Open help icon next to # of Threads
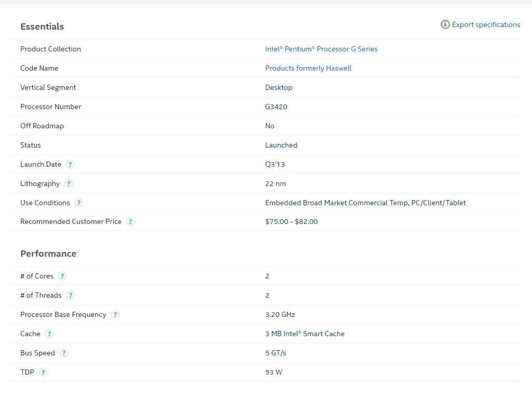The height and width of the screenshot is (398, 532). pyautogui.click(x=70, y=296)
